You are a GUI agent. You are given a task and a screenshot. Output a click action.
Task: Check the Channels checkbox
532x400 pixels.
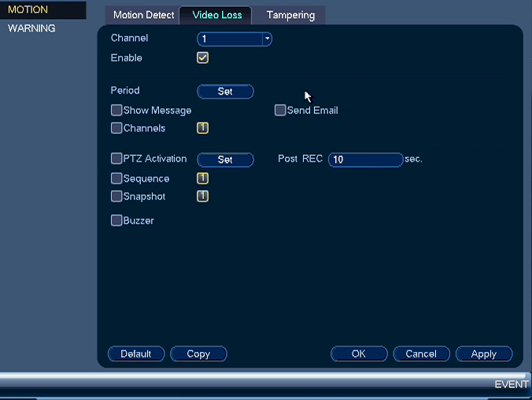click(116, 128)
